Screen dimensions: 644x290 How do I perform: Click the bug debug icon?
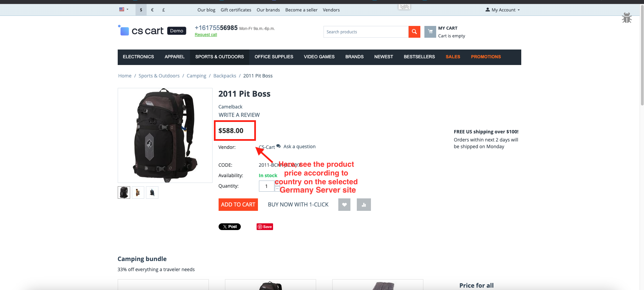coord(627,18)
